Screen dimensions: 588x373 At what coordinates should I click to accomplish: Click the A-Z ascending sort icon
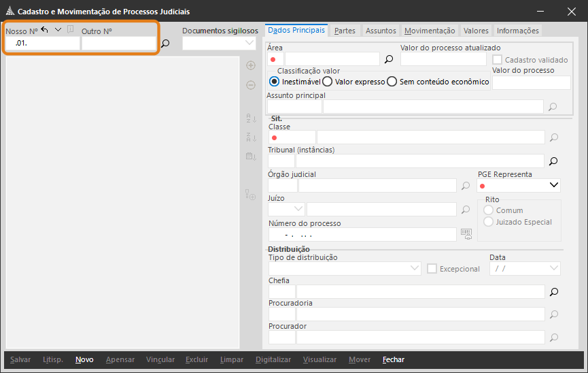pyautogui.click(x=250, y=118)
